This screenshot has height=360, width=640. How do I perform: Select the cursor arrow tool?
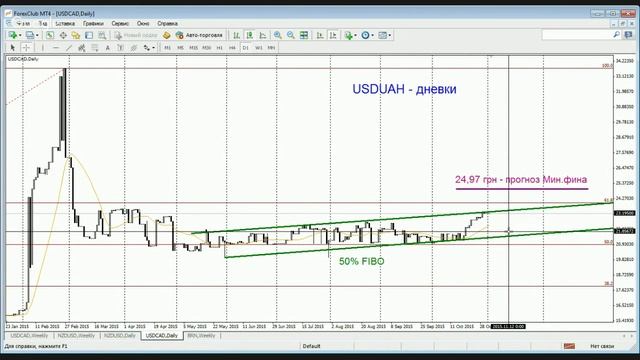tap(12, 48)
